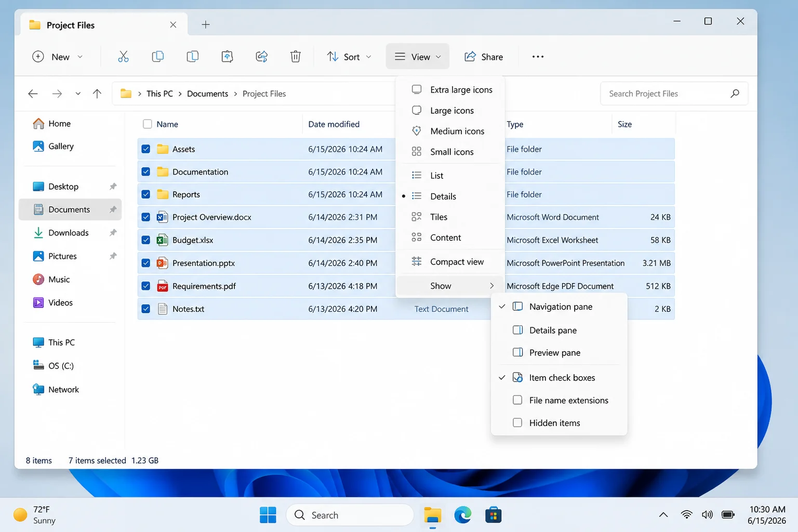Show Hidden items
This screenshot has width=798, height=532.
click(x=559, y=423)
